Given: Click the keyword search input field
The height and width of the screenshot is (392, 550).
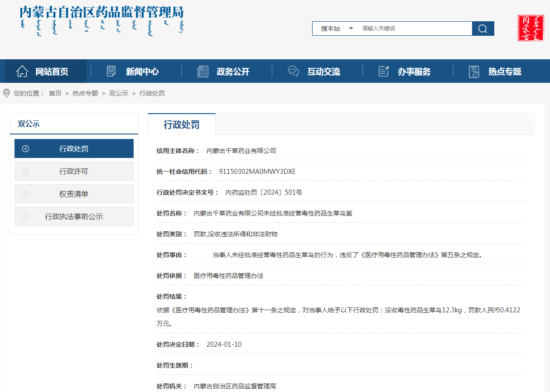Looking at the screenshot, I should tap(415, 29).
